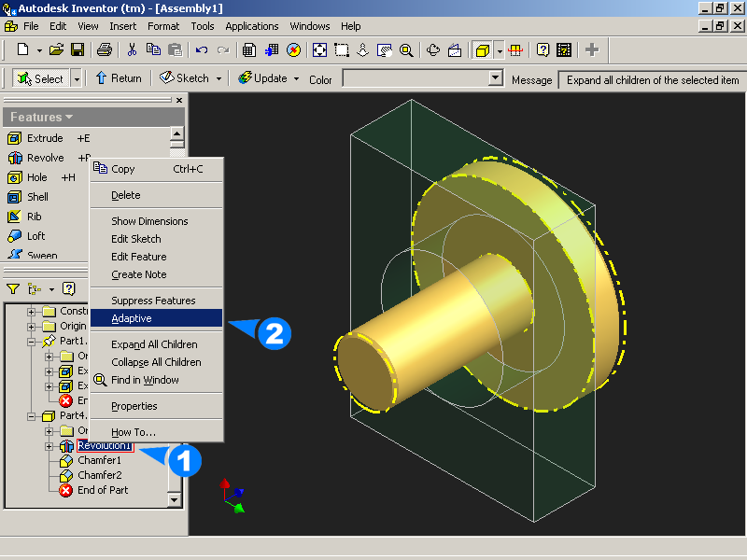Image resolution: width=747 pixels, height=560 pixels.
Task: Click the Cut scissors icon
Action: tap(132, 49)
